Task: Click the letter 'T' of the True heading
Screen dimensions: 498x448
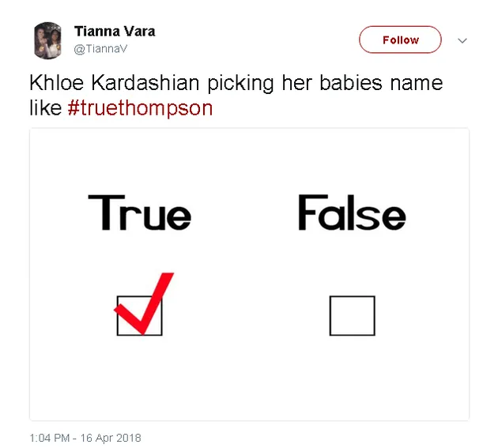Action: tap(101, 212)
